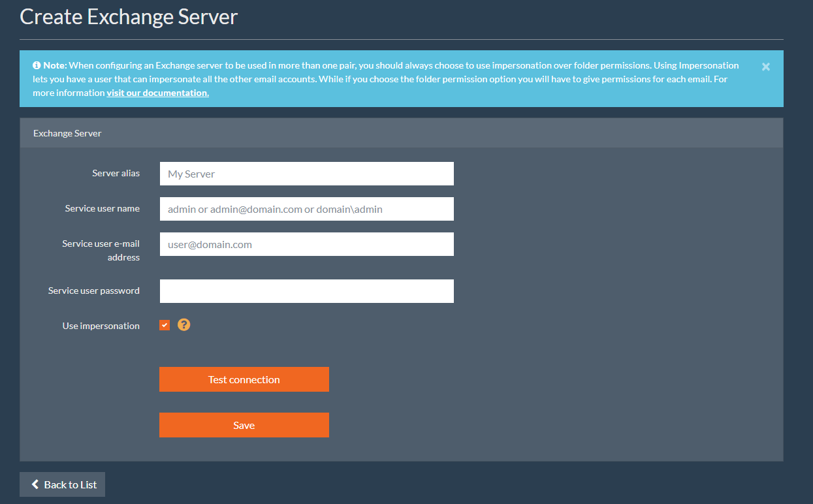Click the Server alias label

[x=116, y=173]
